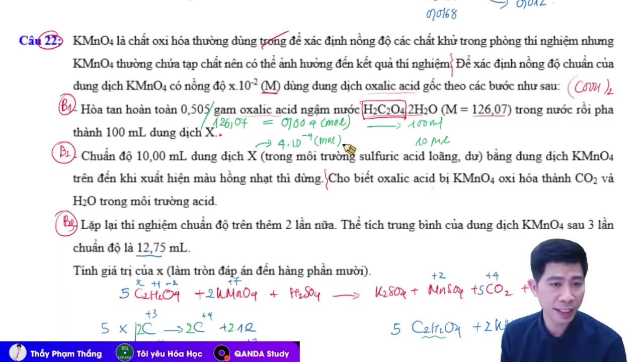Click the green handwritten '4.10^-4 (mol)' value
644x362 pixels.
(309, 142)
